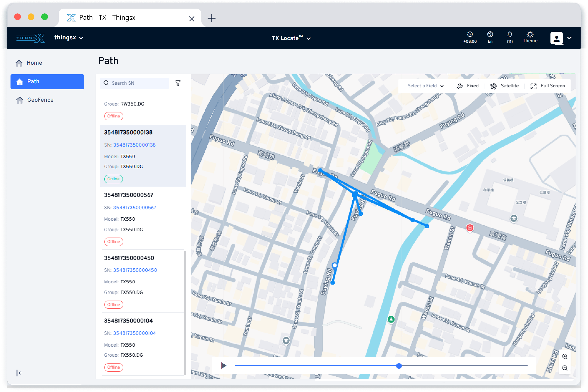Viewport: 588px width, 392px height.
Task: Select device title 354817350000104
Action: coord(128,321)
